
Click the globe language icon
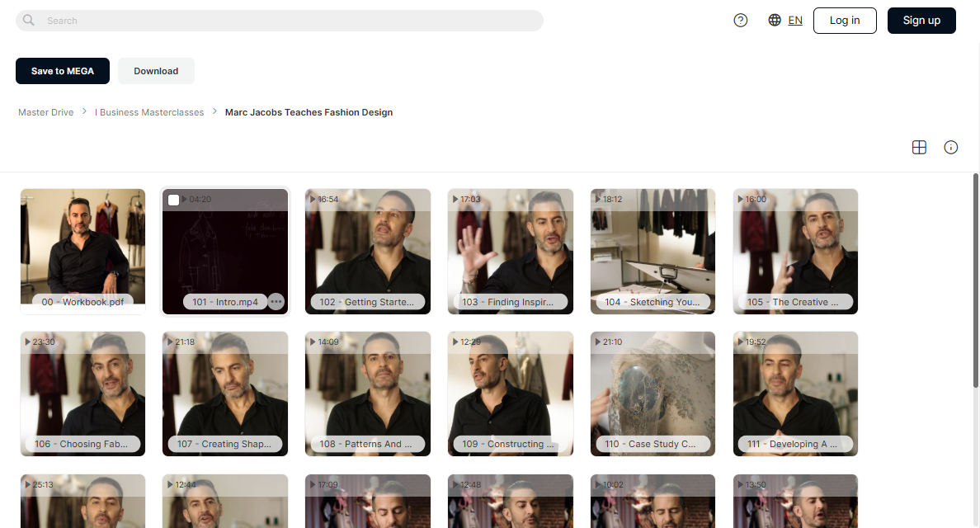coord(775,20)
